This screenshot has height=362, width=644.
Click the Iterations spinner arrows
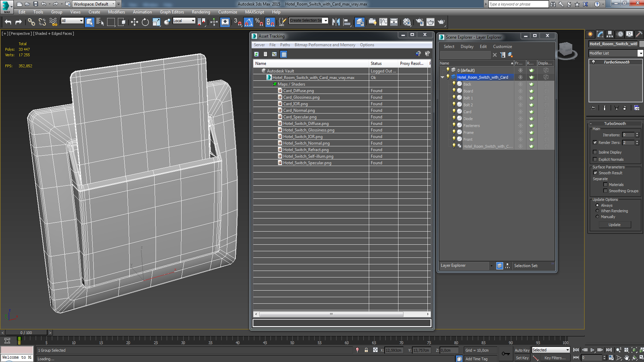(x=637, y=135)
